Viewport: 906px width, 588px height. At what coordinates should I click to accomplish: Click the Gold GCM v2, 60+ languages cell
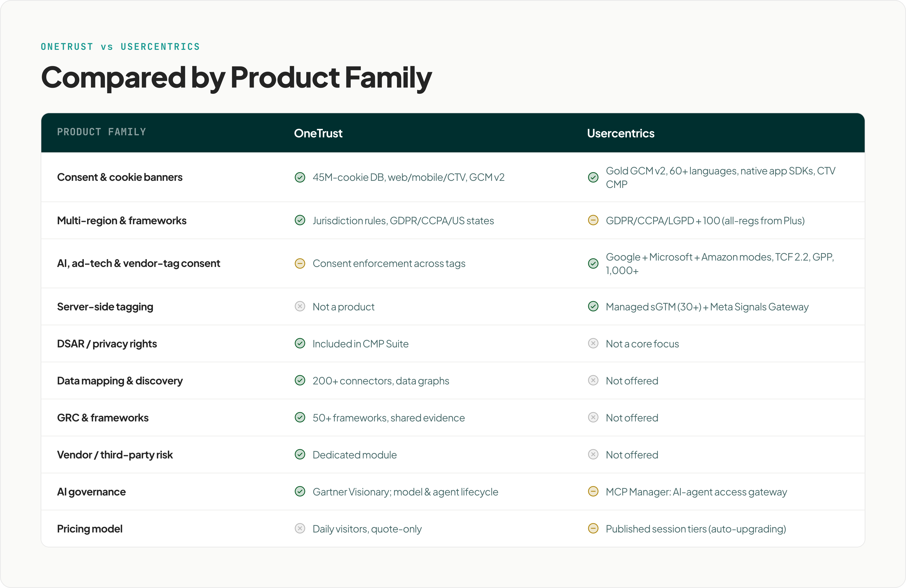[721, 177]
